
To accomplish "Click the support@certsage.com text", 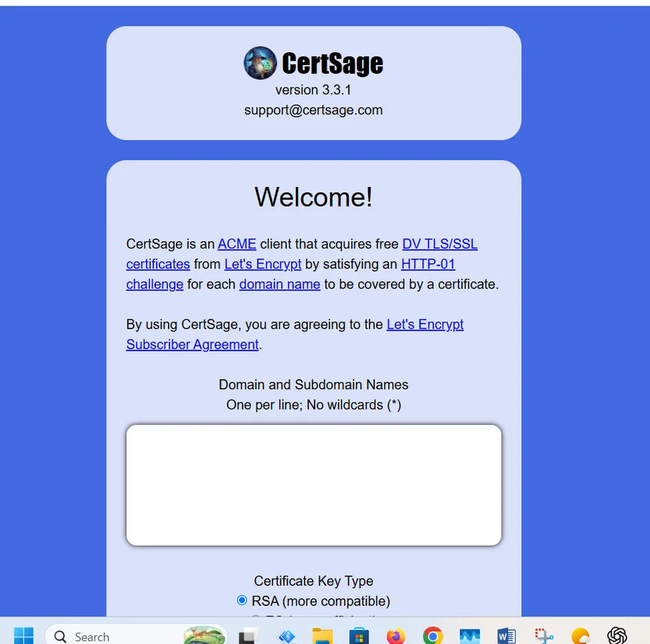I will (x=313, y=110).
